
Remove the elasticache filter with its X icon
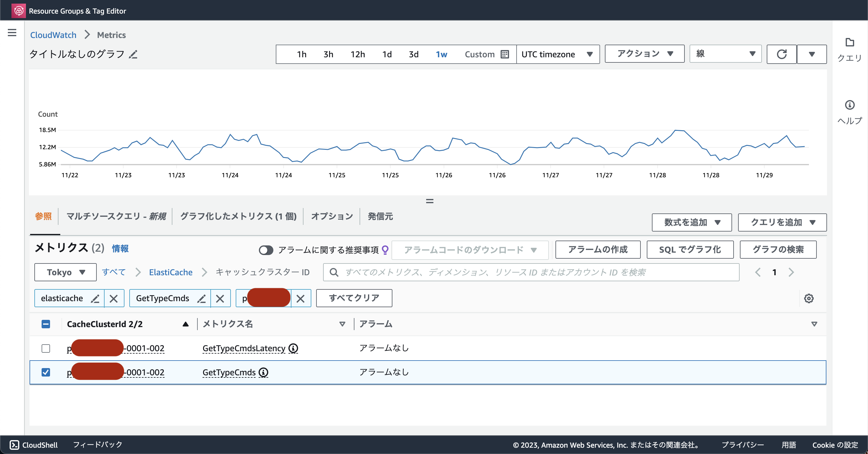coord(114,298)
